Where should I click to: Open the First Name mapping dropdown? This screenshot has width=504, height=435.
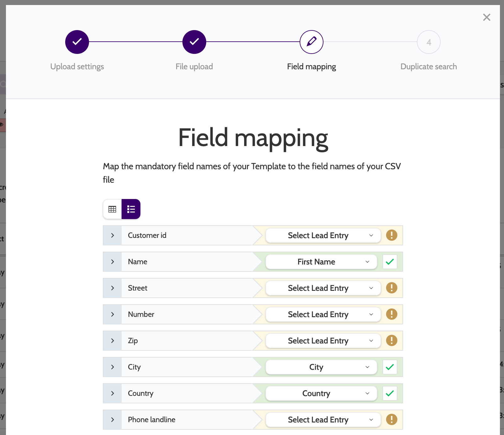coord(321,262)
